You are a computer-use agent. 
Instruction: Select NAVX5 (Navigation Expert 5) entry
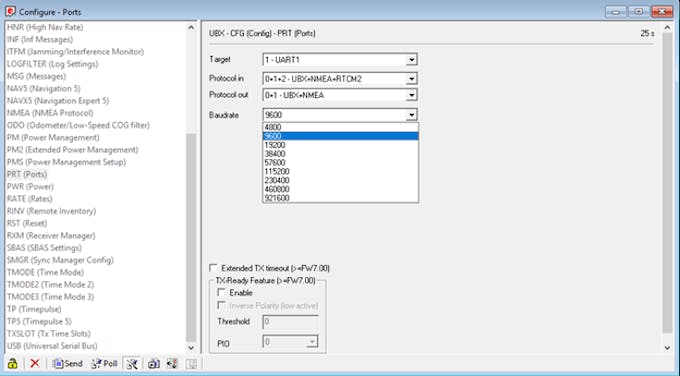coord(58,101)
